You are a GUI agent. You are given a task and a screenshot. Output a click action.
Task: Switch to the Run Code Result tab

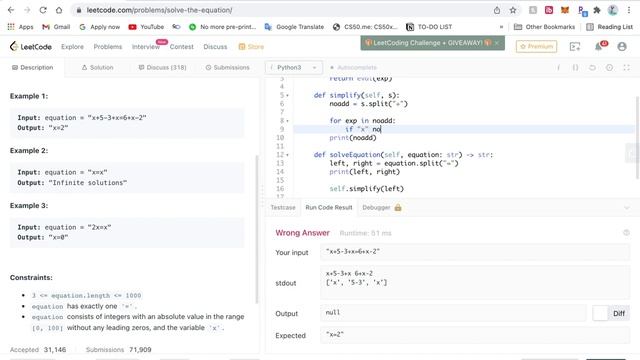[329, 207]
